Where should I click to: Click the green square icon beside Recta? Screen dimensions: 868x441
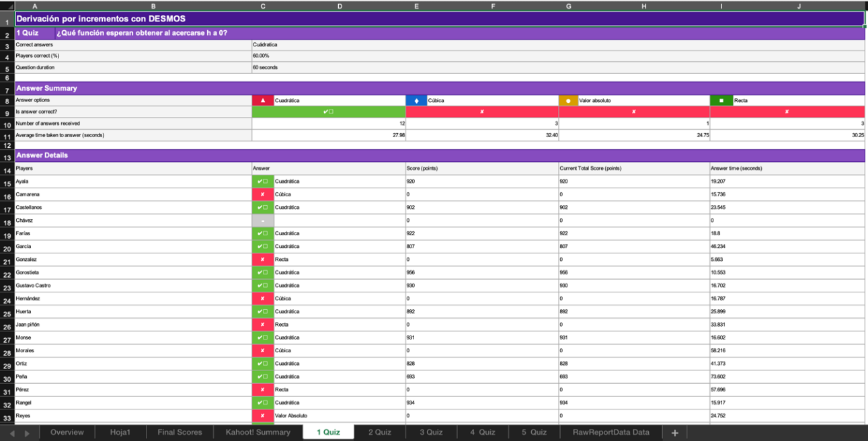(721, 101)
